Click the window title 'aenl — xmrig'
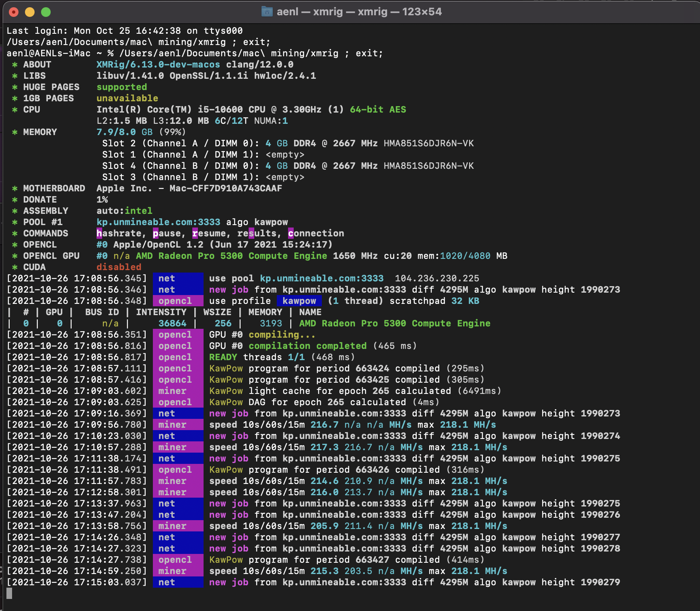This screenshot has height=611, width=700. point(309,12)
